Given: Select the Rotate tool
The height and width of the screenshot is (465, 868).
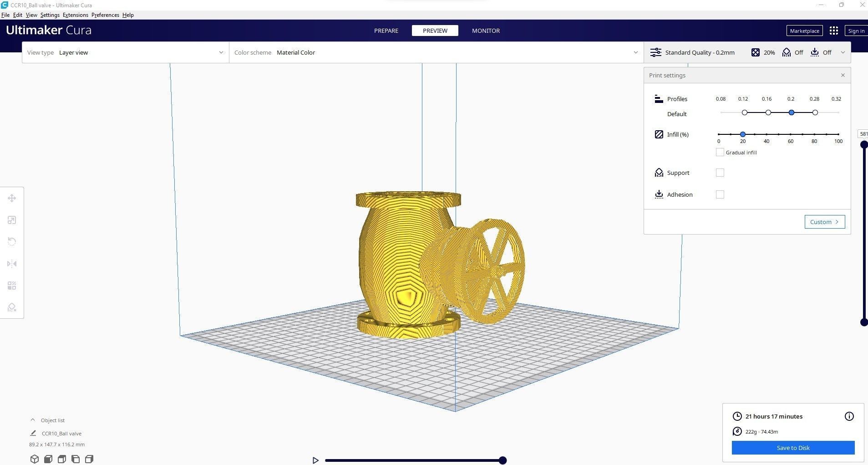Looking at the screenshot, I should coord(12,241).
